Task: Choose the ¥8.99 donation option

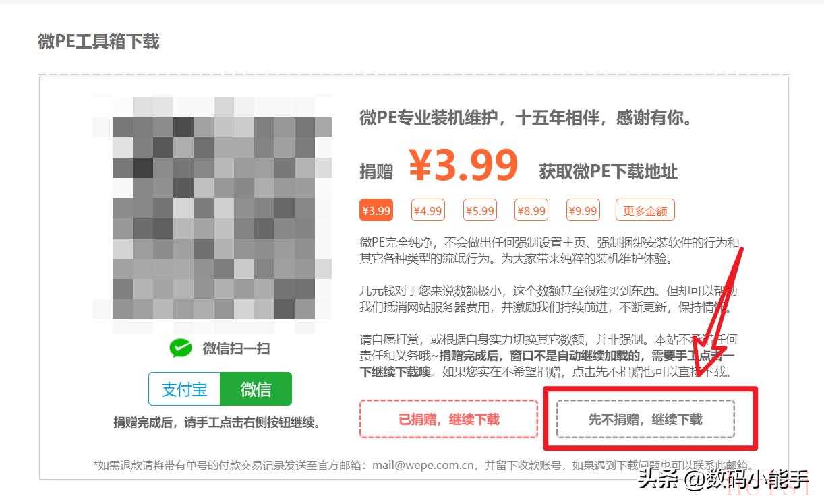Action: tap(531, 210)
